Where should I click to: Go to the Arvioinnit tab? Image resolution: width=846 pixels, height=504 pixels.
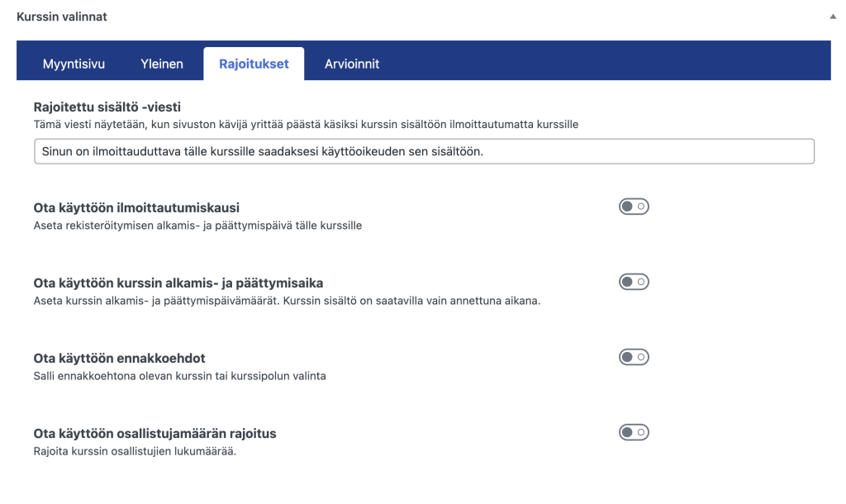point(352,64)
